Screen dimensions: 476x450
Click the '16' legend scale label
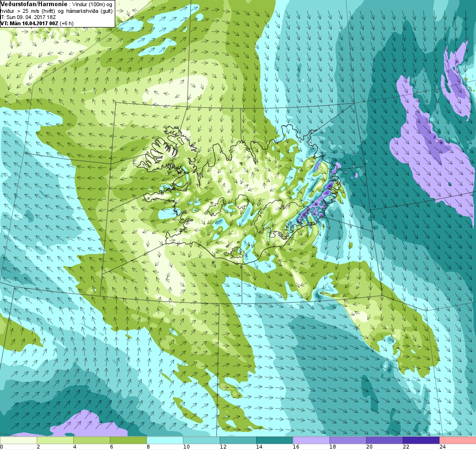pos(296,447)
